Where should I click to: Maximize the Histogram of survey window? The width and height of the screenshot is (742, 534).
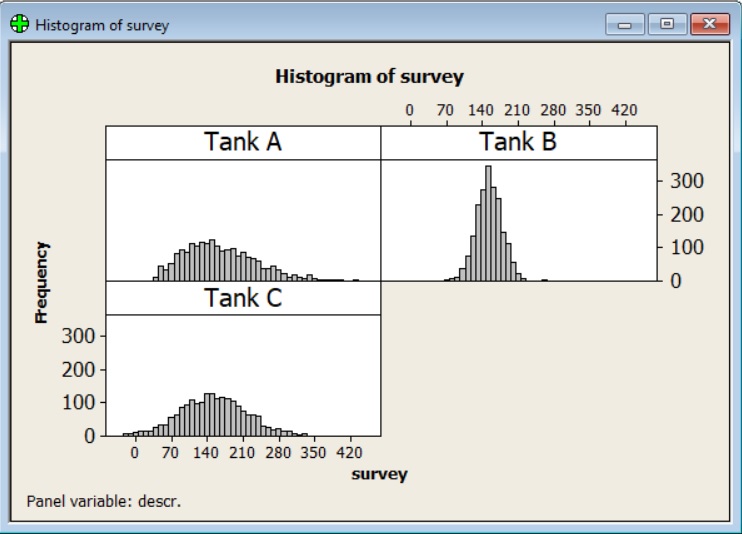tap(663, 24)
